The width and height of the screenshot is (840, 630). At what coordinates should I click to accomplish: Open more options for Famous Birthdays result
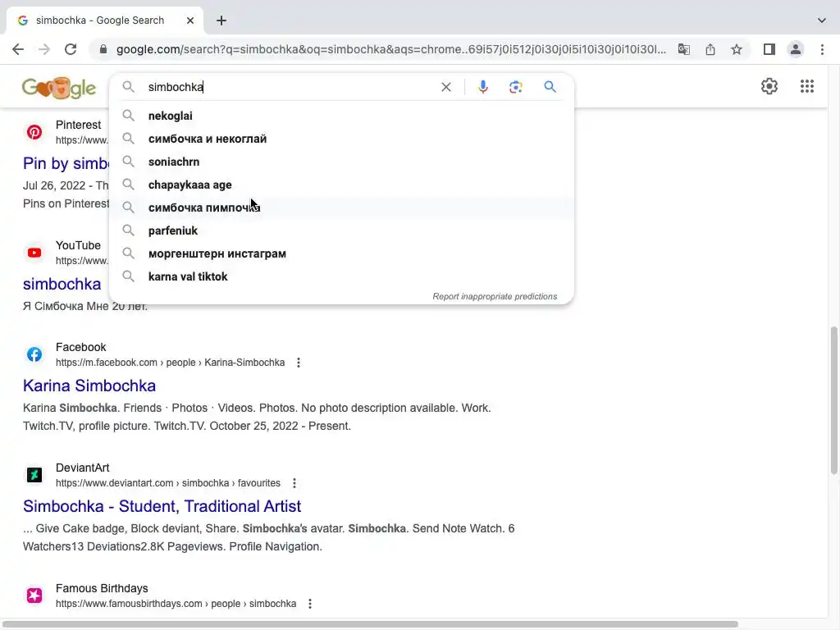tap(309, 604)
